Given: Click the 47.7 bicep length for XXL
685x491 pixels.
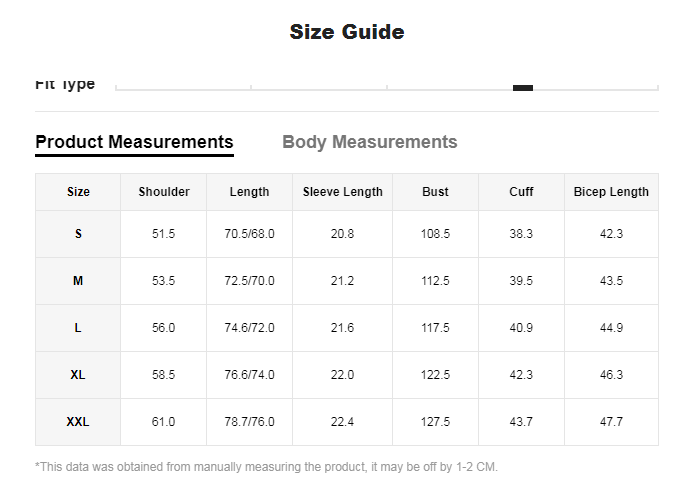Looking at the screenshot, I should coord(611,422).
